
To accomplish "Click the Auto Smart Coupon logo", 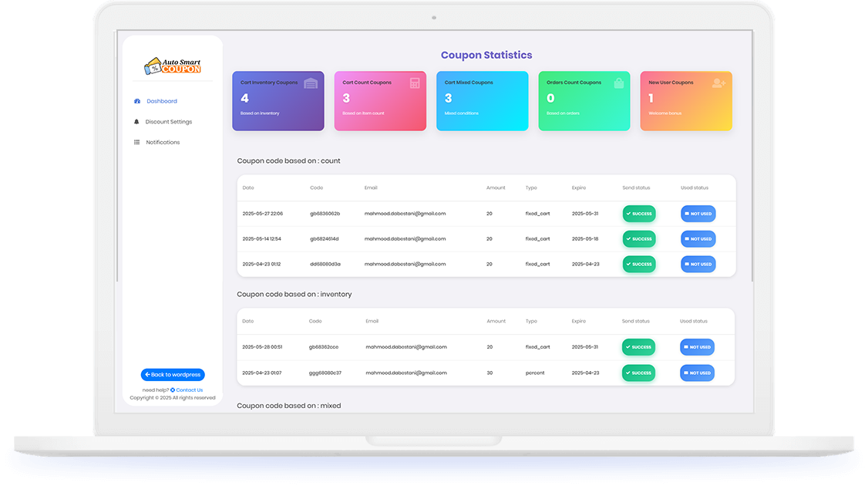I will [x=172, y=66].
